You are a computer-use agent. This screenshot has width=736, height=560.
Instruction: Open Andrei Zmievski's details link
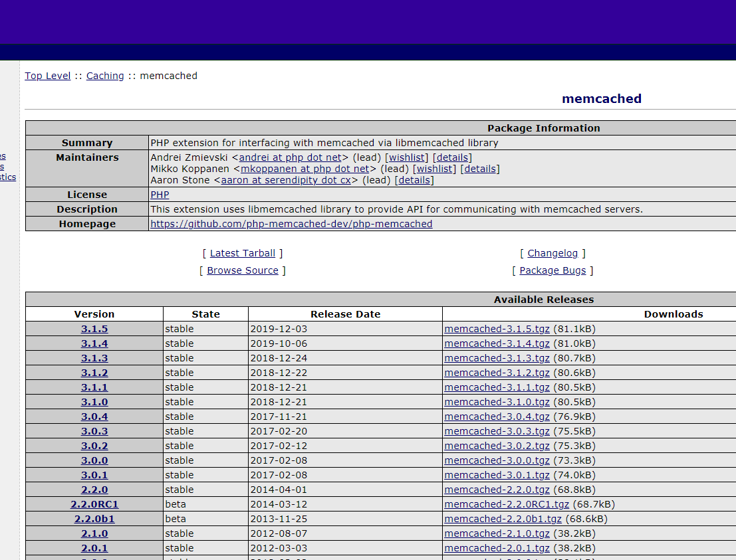453,157
